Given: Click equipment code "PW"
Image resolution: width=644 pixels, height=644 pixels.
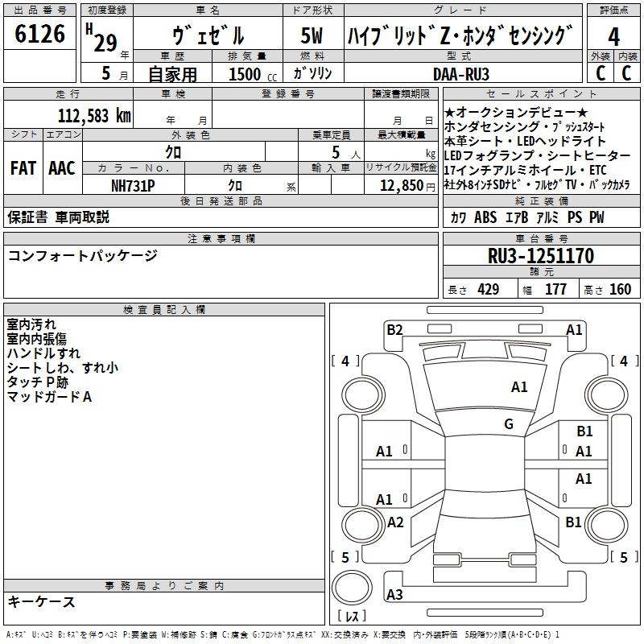Looking at the screenshot, I should pos(597,217).
